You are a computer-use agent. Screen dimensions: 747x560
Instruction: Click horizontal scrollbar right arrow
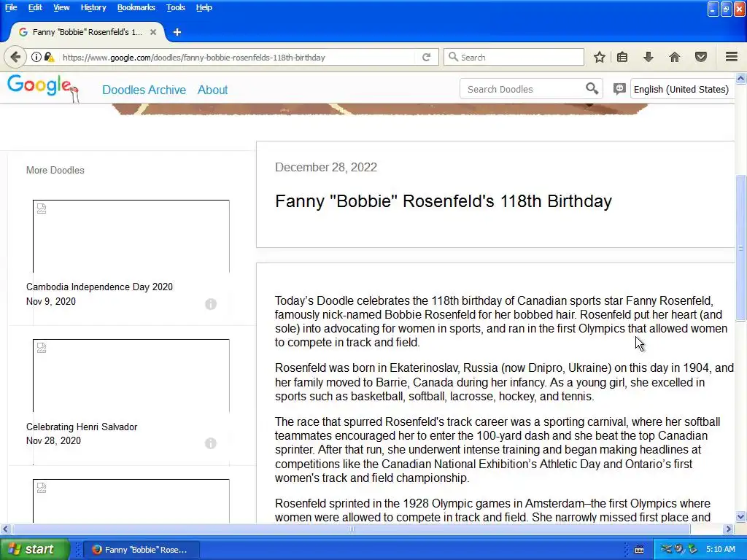(729, 529)
